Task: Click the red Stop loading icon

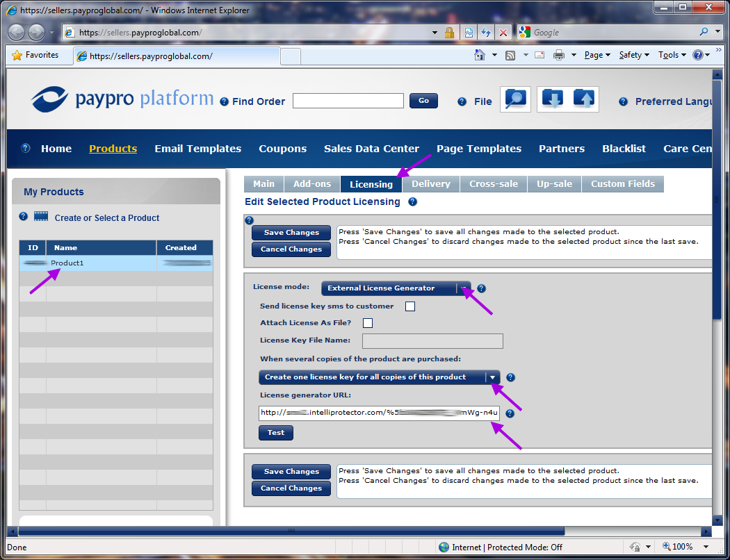Action: click(503, 32)
